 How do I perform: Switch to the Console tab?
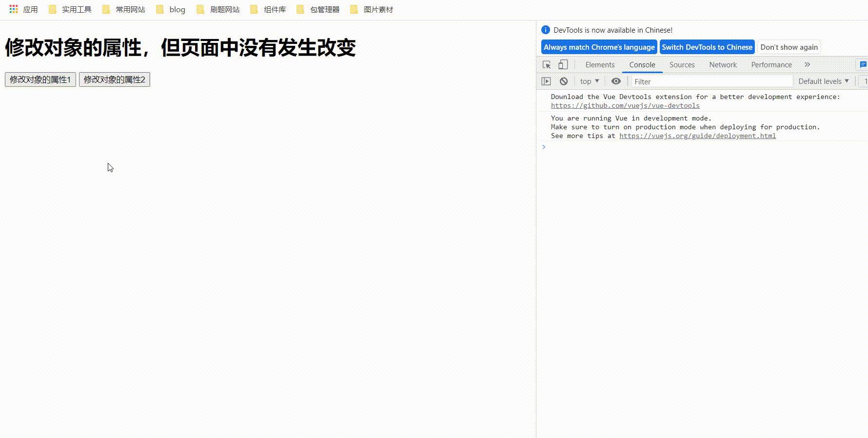click(x=642, y=64)
